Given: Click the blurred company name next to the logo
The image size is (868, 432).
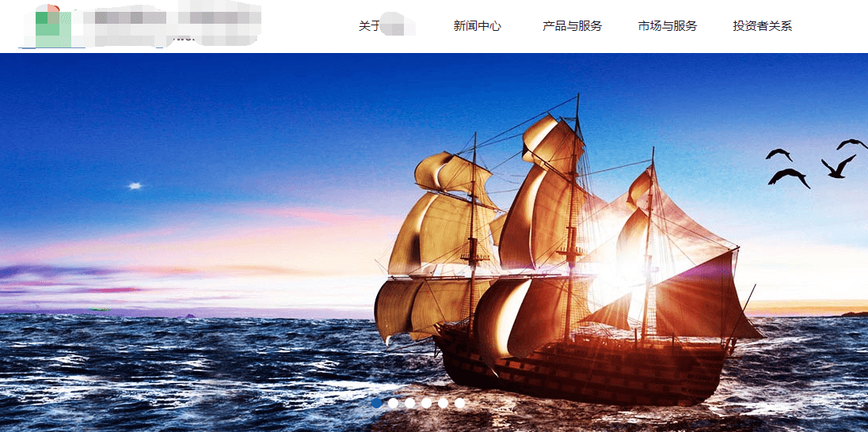Looking at the screenshot, I should (172, 25).
